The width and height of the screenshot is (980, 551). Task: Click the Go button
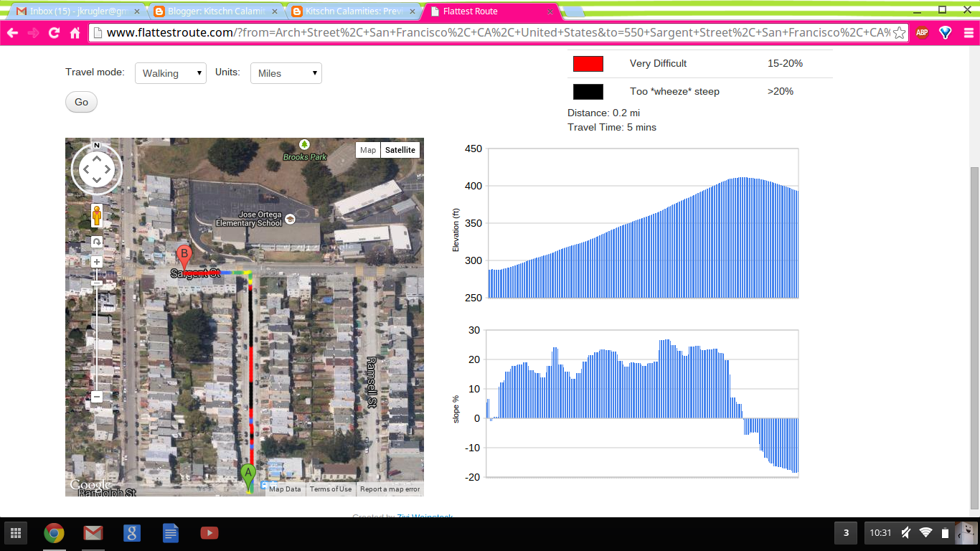tap(81, 102)
